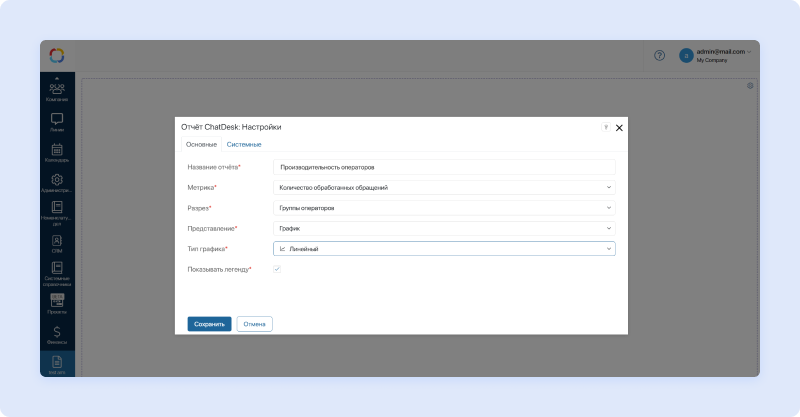The width and height of the screenshot is (800, 417).
Task: Click the dashboard settings gear icon
Action: click(x=750, y=85)
